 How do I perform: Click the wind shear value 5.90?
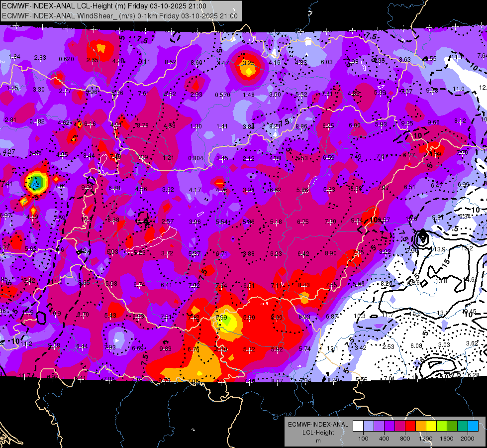point(249,318)
